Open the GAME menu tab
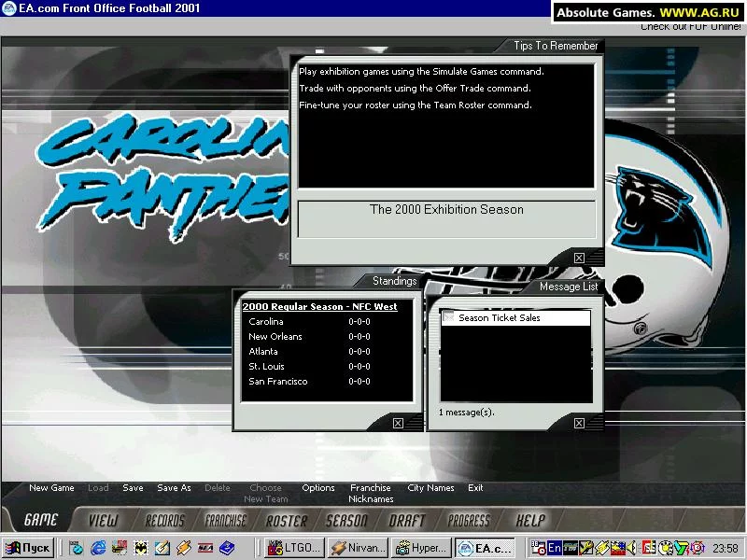 41,520
